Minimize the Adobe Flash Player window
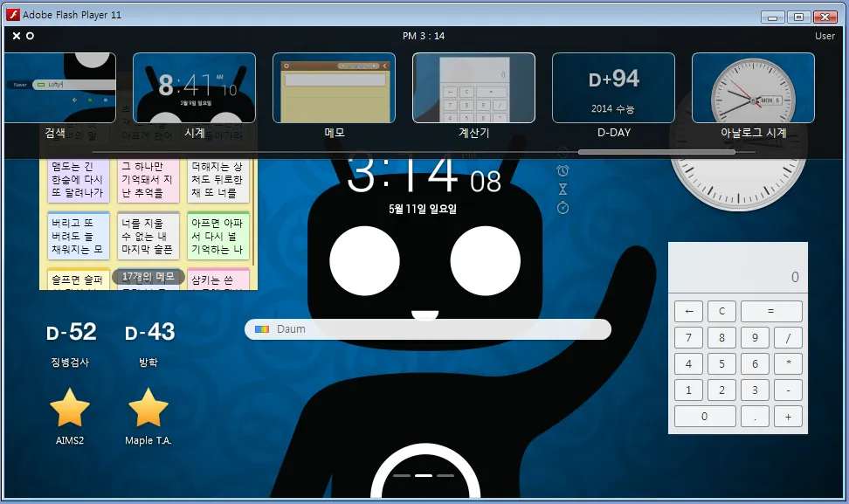849x504 pixels. 773,17
